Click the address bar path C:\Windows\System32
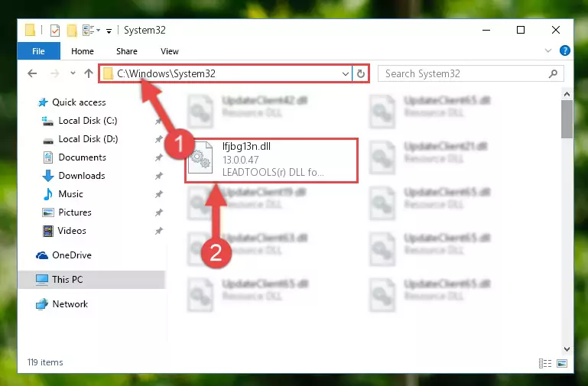The image size is (588, 386). [166, 74]
